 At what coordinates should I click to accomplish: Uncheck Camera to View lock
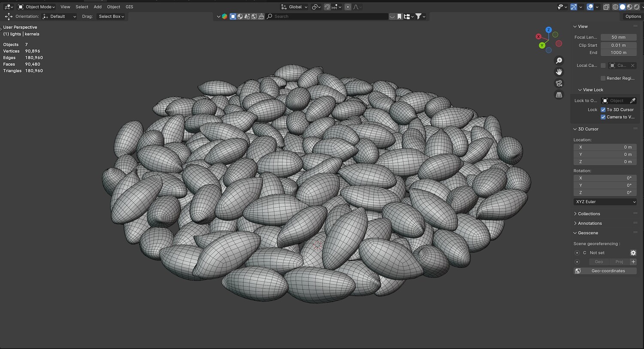tap(603, 117)
